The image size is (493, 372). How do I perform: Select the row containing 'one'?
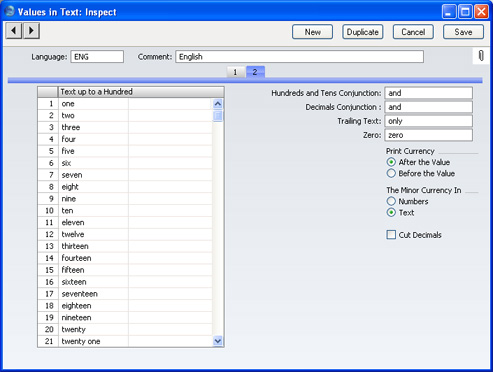[x=125, y=104]
